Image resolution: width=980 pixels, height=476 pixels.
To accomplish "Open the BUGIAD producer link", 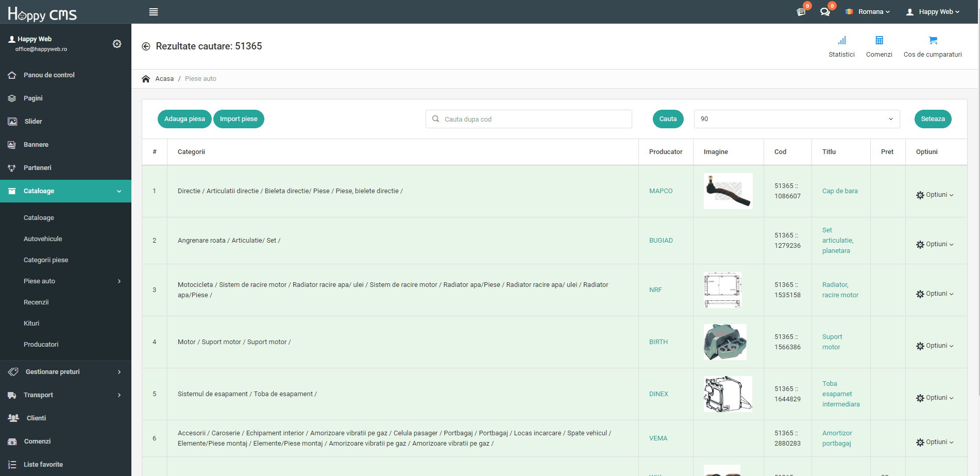I will (x=661, y=241).
